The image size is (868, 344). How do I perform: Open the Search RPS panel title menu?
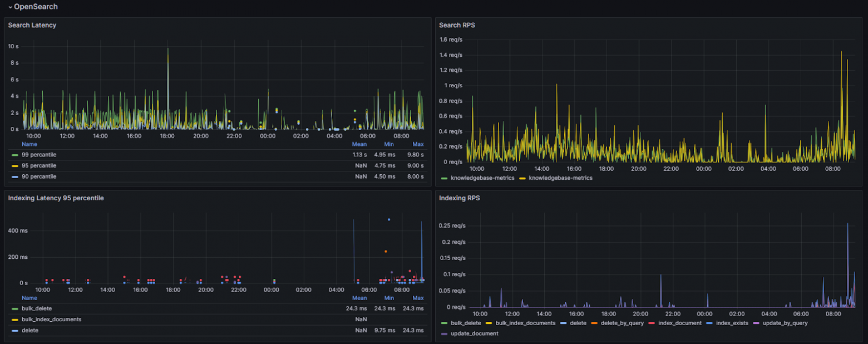click(456, 25)
